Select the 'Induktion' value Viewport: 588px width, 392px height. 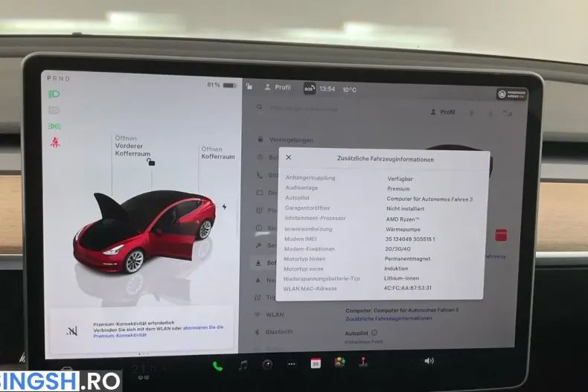[x=396, y=269]
